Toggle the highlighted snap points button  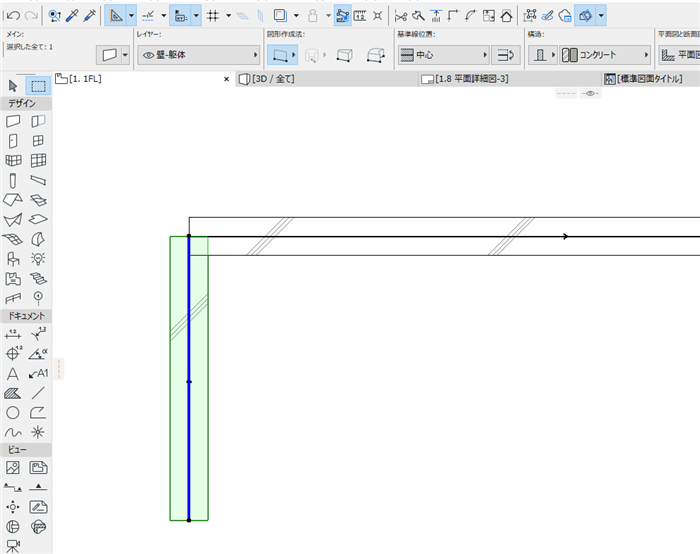(x=342, y=16)
